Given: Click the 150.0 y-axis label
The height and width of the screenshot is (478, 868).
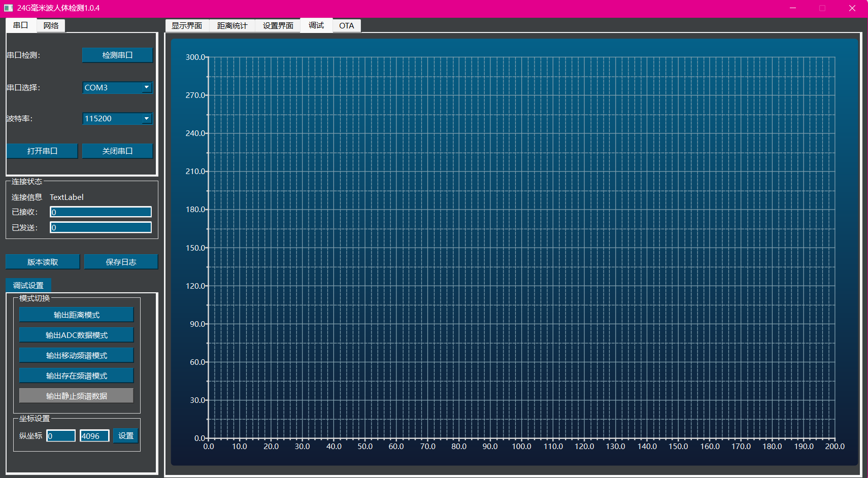Looking at the screenshot, I should (x=195, y=248).
